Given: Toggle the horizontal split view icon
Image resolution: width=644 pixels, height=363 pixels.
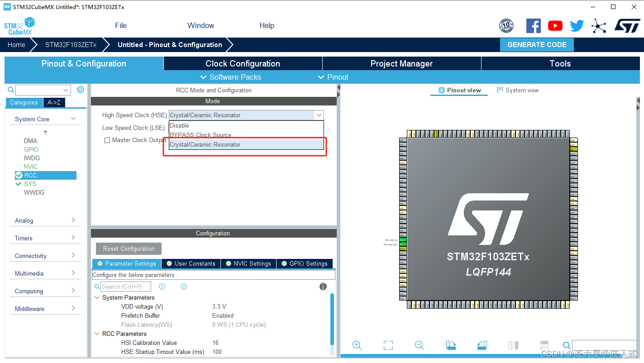Looking at the screenshot, I should (544, 345).
